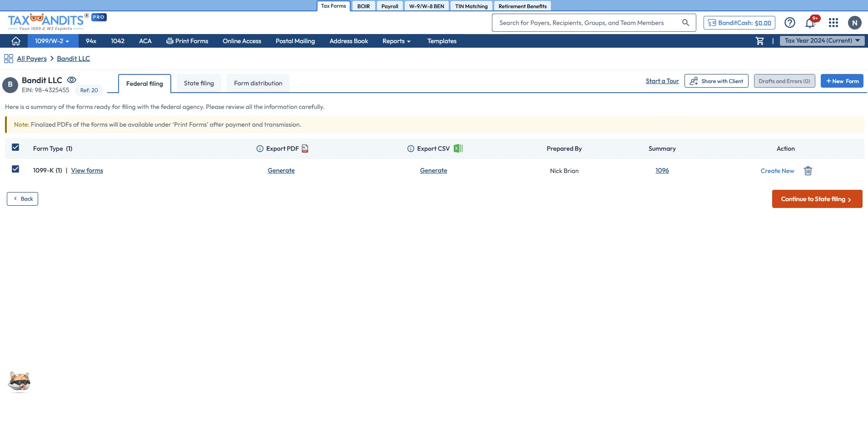
Task: Click the PRO badge
Action: tap(99, 17)
